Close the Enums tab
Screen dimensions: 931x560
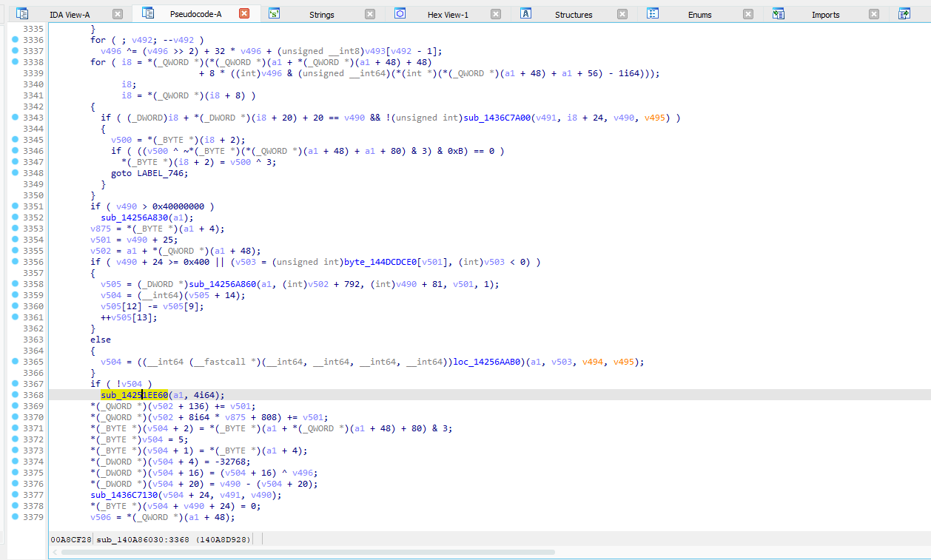(748, 14)
